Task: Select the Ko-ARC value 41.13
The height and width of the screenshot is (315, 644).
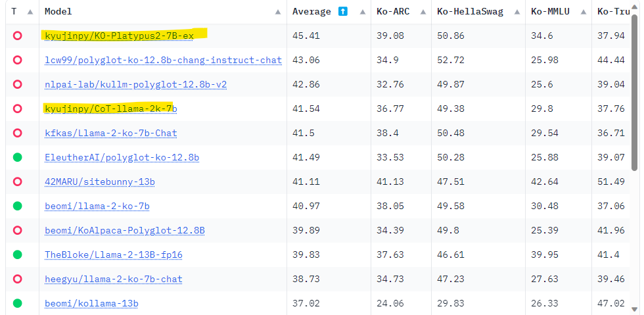Action: coord(390,182)
